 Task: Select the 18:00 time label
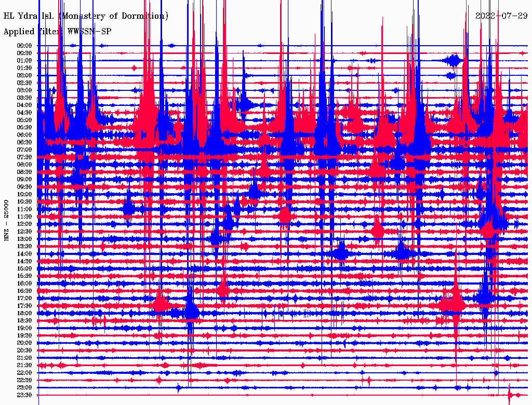[24, 314]
